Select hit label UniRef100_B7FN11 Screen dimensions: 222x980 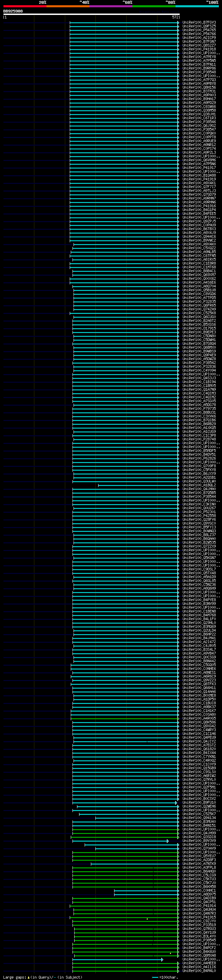(x=199, y=64)
